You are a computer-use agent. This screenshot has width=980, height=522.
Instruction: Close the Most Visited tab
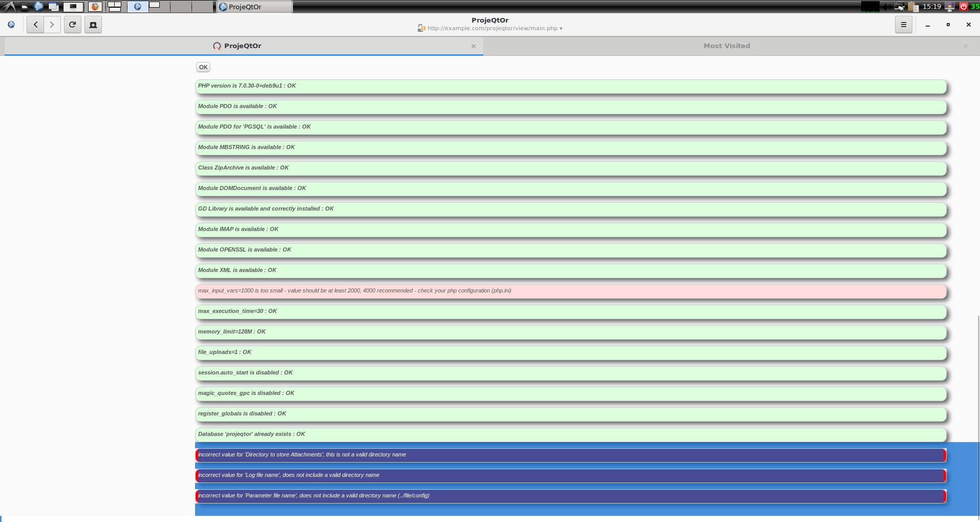(965, 46)
